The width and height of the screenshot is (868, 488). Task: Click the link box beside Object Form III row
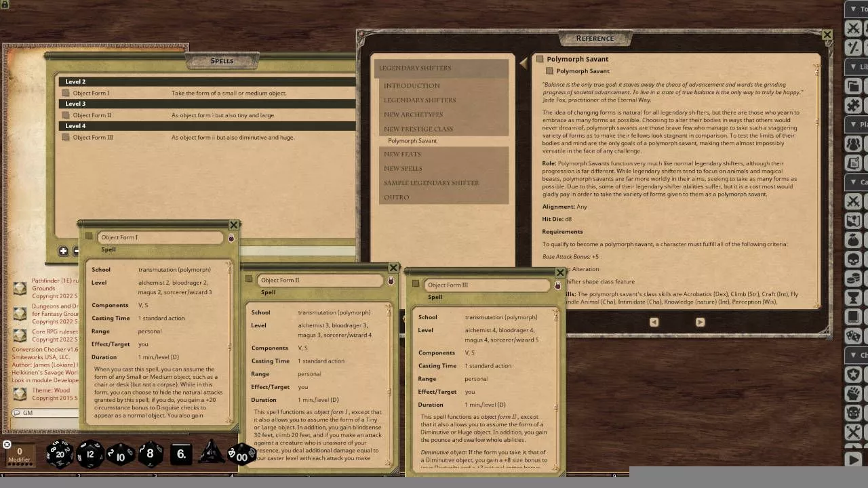66,137
